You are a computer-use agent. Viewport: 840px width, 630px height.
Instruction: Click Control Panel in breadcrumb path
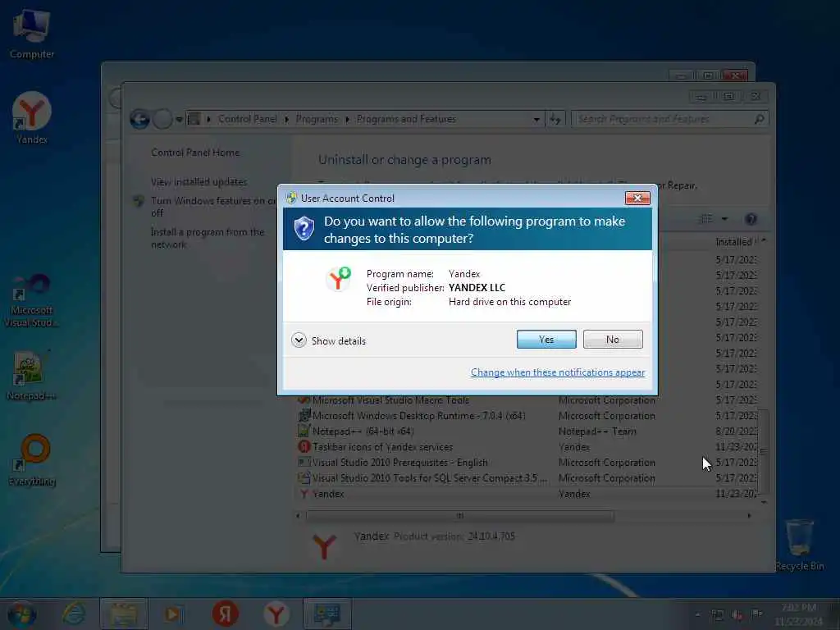[x=248, y=119]
